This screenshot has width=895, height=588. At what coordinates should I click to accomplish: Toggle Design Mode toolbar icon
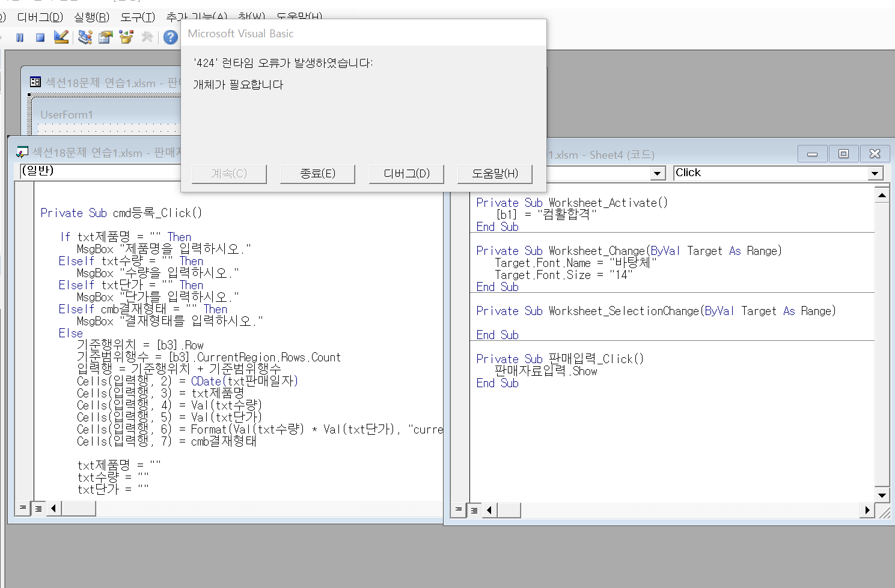[x=61, y=37]
